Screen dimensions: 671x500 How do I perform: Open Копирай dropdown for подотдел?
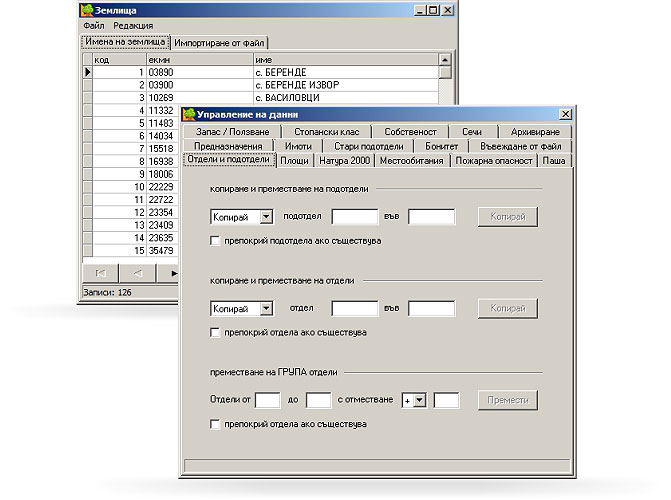(x=266, y=216)
